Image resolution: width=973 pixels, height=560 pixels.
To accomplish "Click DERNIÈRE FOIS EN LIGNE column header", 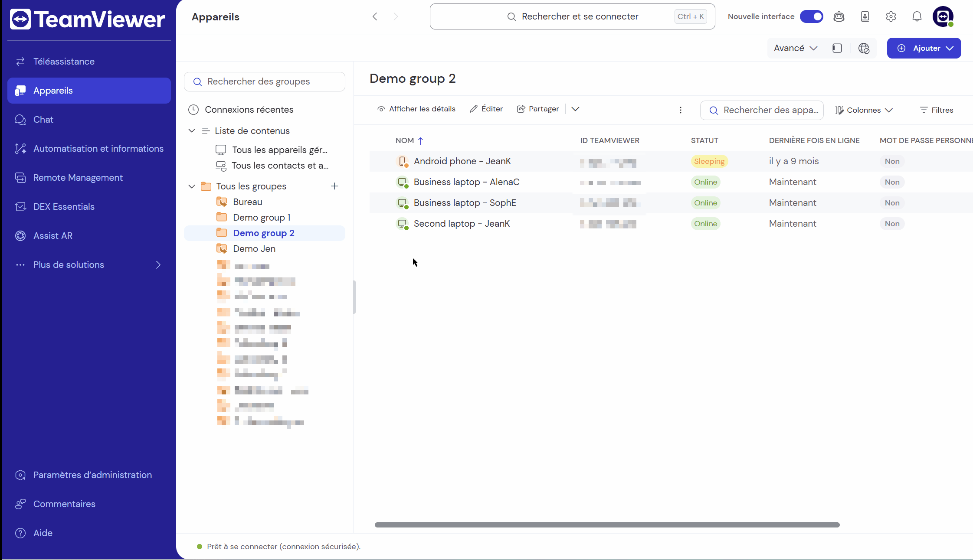I will pos(814,140).
